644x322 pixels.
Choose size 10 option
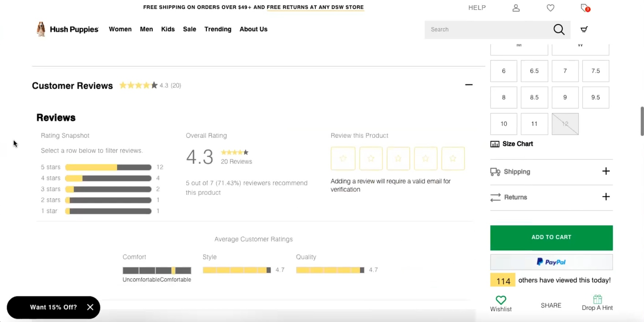tap(503, 124)
